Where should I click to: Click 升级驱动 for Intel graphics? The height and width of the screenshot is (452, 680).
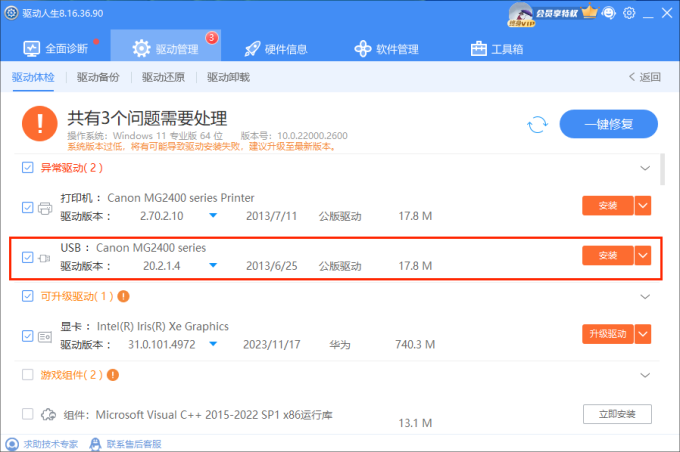click(608, 334)
